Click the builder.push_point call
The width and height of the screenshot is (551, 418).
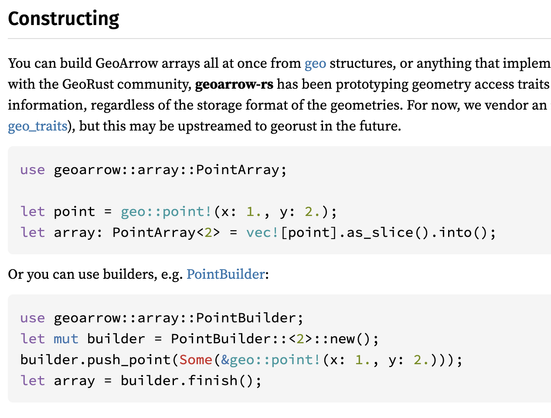coord(95,360)
